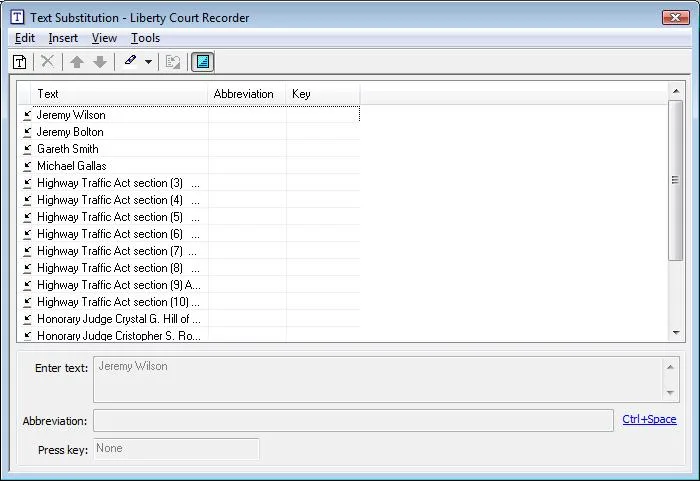Click the icon beside Highway section (3)

(27, 183)
